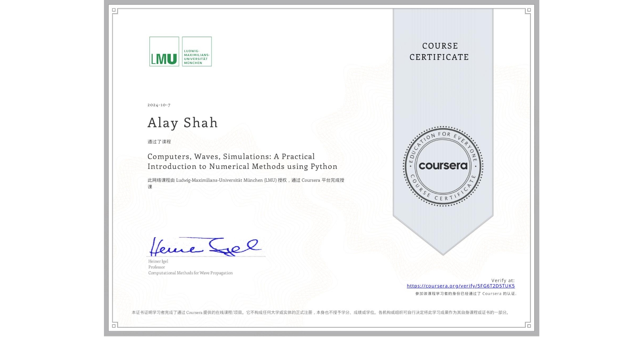The image size is (644, 337).
Task: Select the Ludwig-Maximilians-Universität München logo text box
Action: [x=197, y=52]
